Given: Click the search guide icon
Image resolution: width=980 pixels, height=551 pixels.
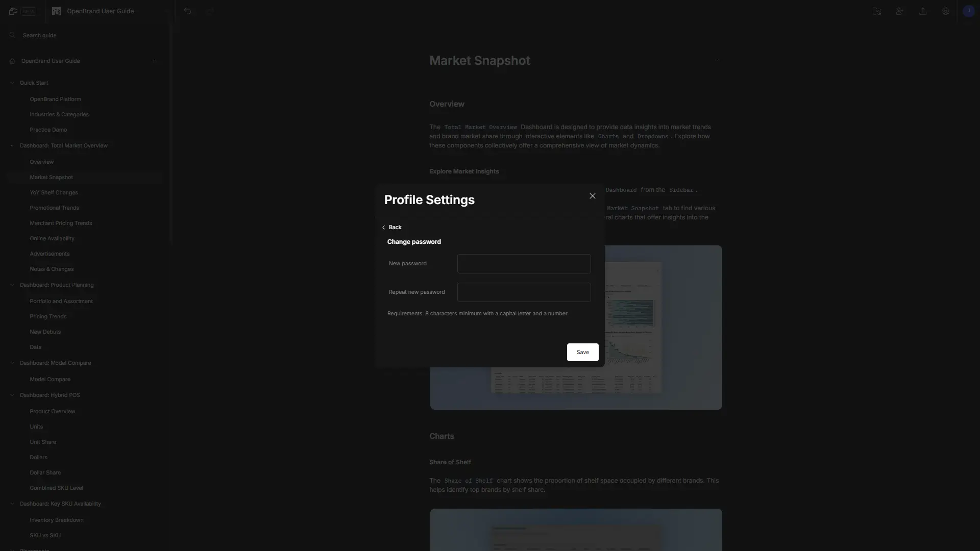Looking at the screenshot, I should click(12, 35).
